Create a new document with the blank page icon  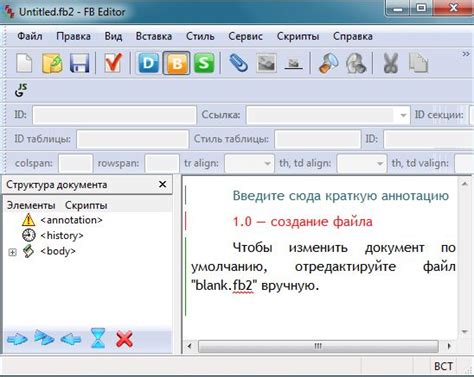tap(24, 63)
